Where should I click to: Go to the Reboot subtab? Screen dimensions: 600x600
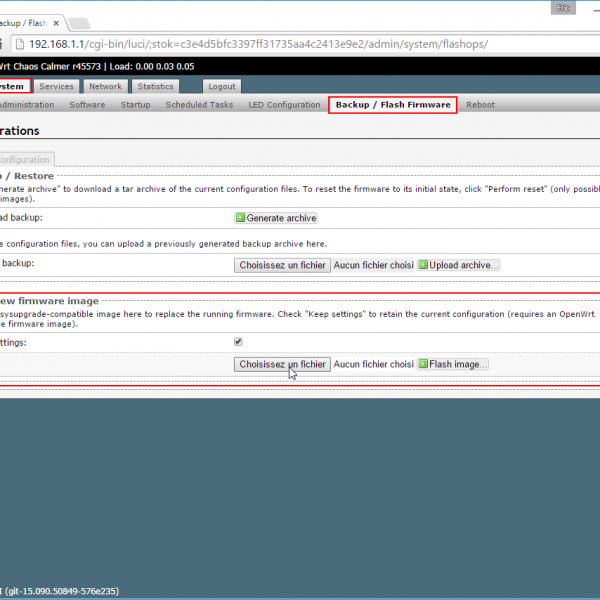(x=480, y=105)
